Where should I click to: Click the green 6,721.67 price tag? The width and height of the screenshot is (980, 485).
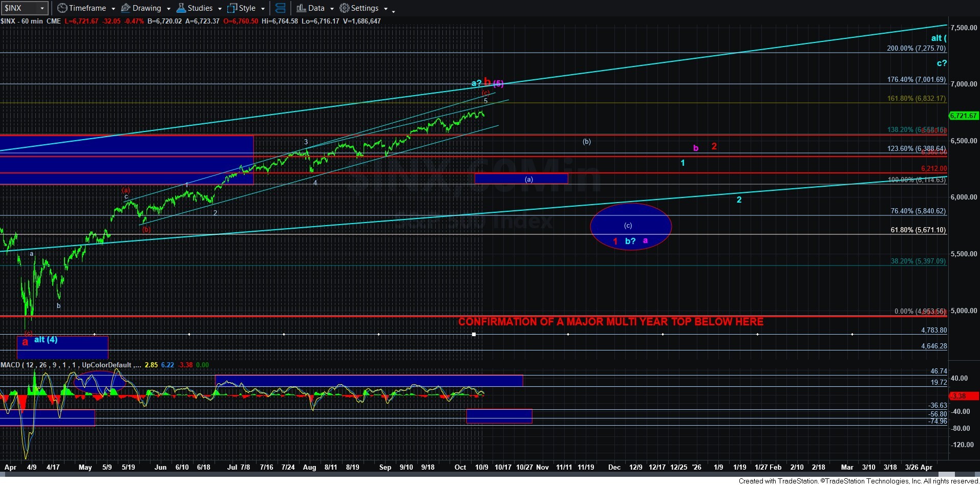[x=964, y=116]
